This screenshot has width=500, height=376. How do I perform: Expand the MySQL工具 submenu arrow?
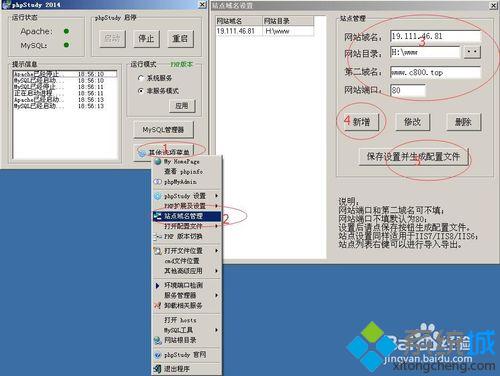[217, 330]
